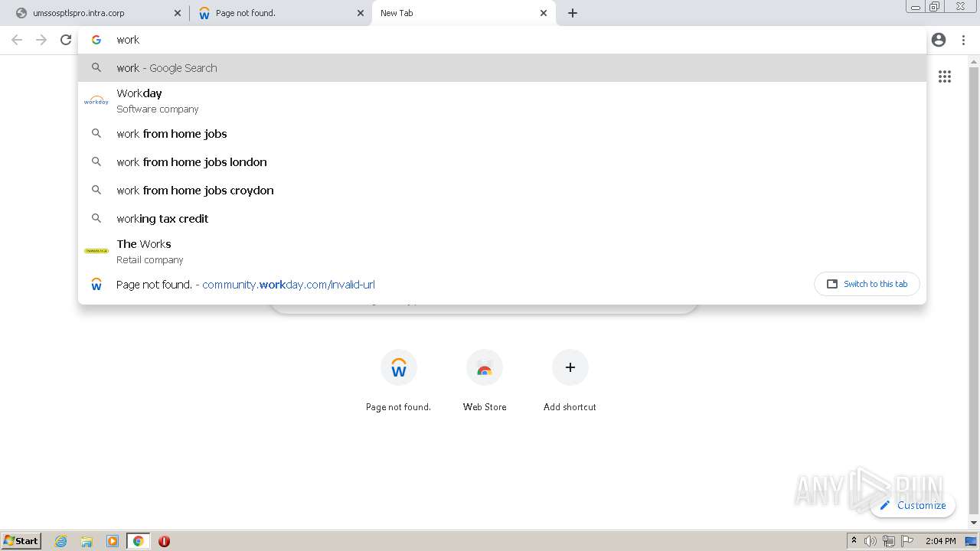The width and height of the screenshot is (980, 551).
Task: Open a new tab with the plus button
Action: point(573,13)
